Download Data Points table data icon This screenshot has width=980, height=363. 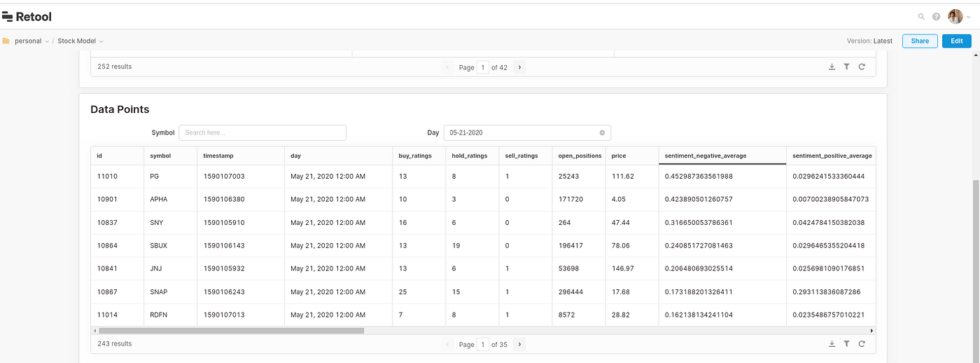coord(832,344)
